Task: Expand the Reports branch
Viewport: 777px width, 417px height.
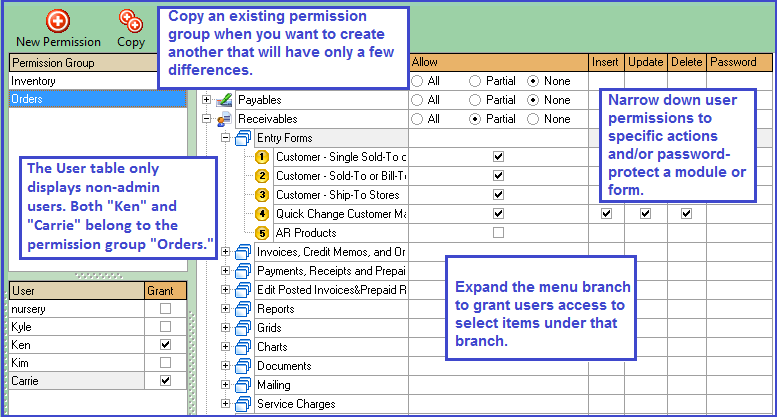Action: [225, 309]
